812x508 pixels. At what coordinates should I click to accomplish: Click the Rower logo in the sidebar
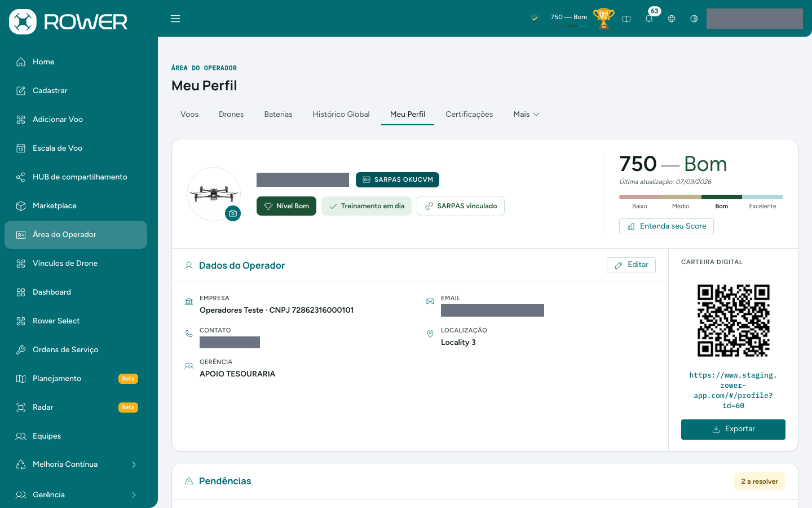coord(68,21)
